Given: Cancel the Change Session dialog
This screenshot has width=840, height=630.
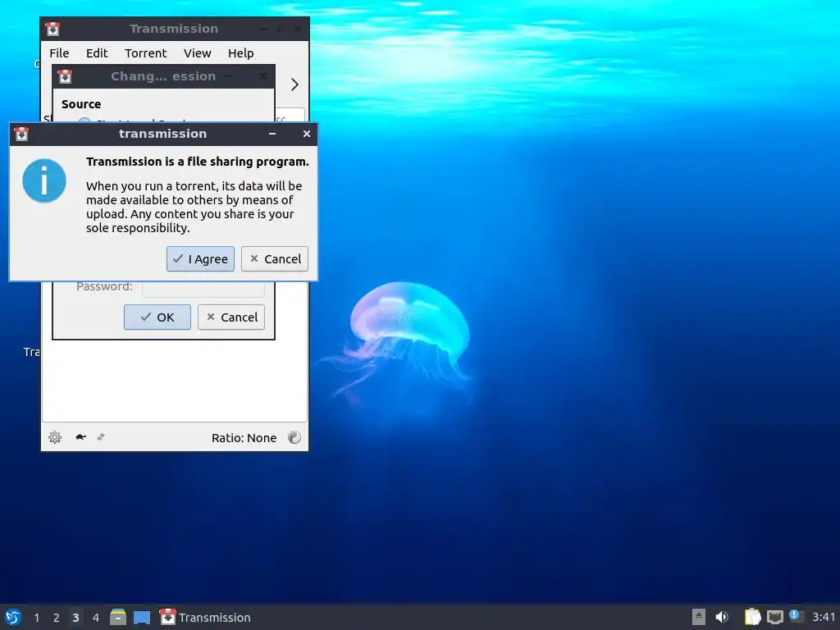Looking at the screenshot, I should [231, 317].
